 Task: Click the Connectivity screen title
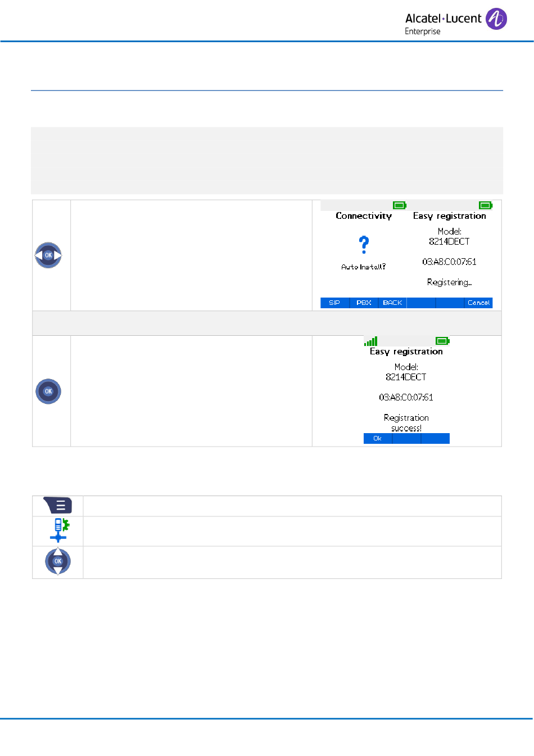364,216
